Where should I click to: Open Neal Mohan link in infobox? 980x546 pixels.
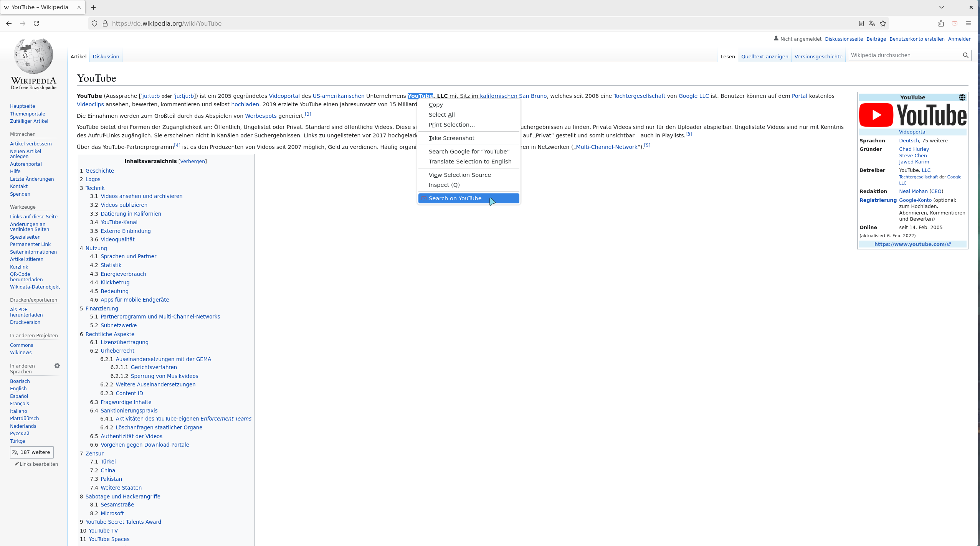point(913,191)
